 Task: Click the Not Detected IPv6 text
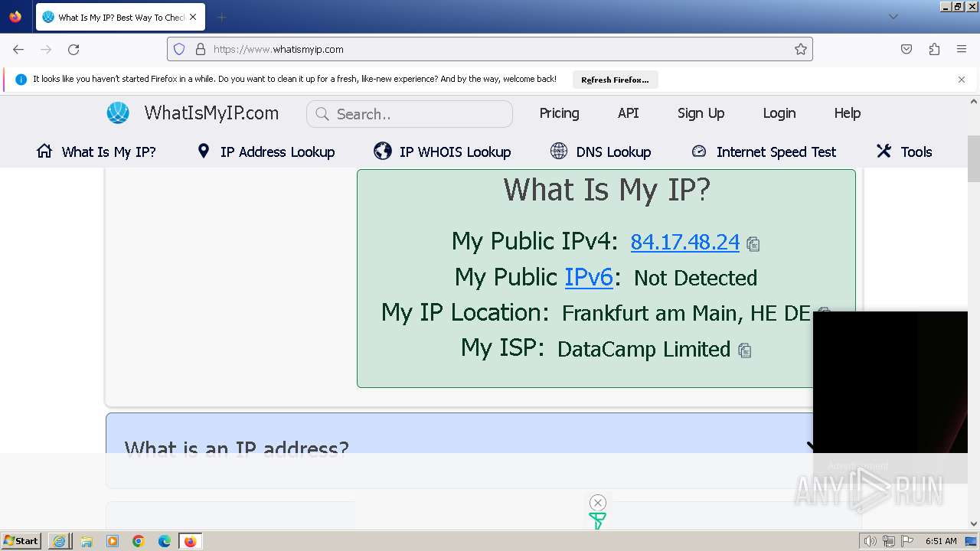coord(695,278)
